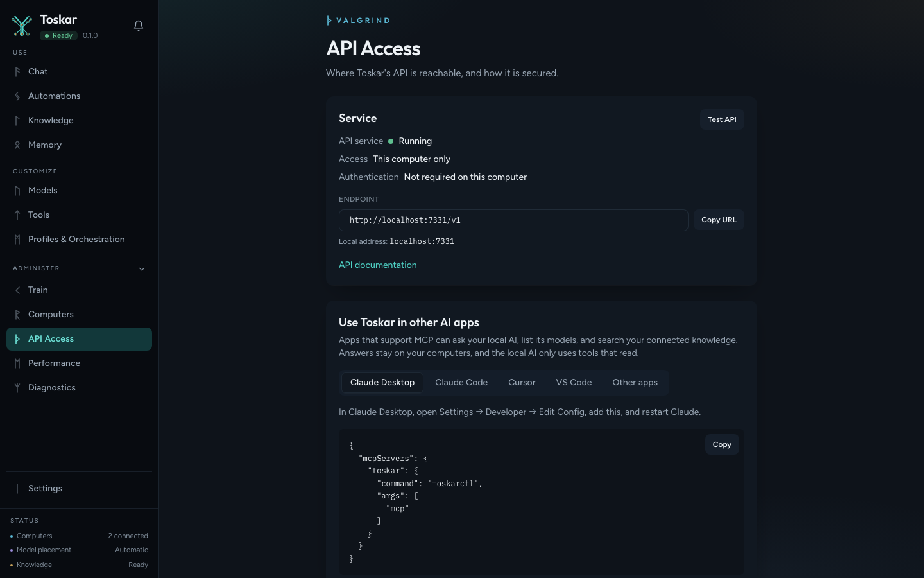924x578 pixels.
Task: Open the API documentation link
Action: 378,265
